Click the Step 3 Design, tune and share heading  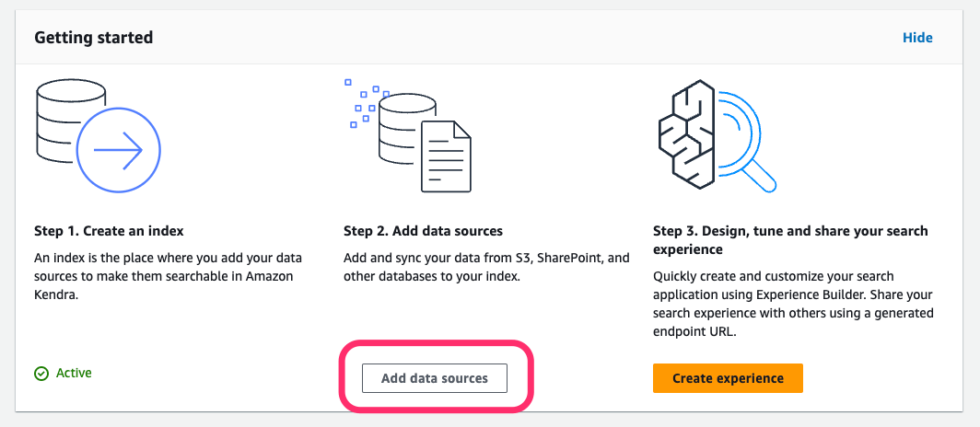click(x=790, y=240)
